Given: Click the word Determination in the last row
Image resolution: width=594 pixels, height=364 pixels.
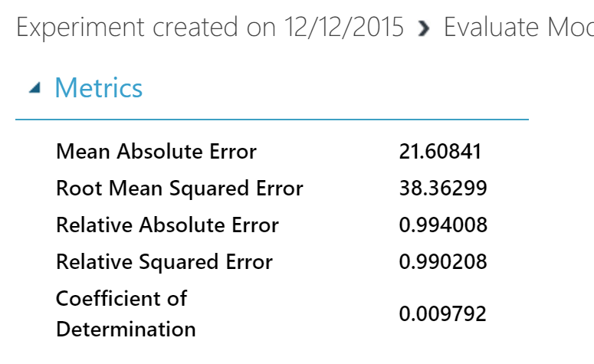Looking at the screenshot, I should [x=126, y=330].
